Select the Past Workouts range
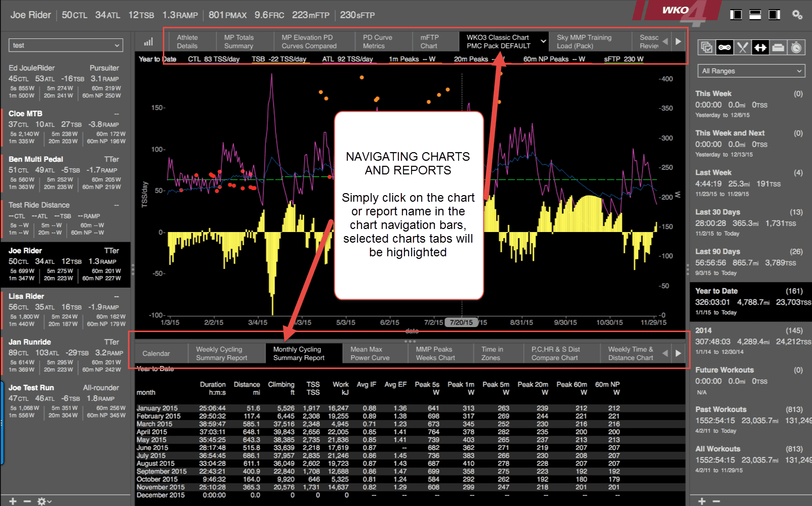The height and width of the screenshot is (506, 812). [750, 420]
